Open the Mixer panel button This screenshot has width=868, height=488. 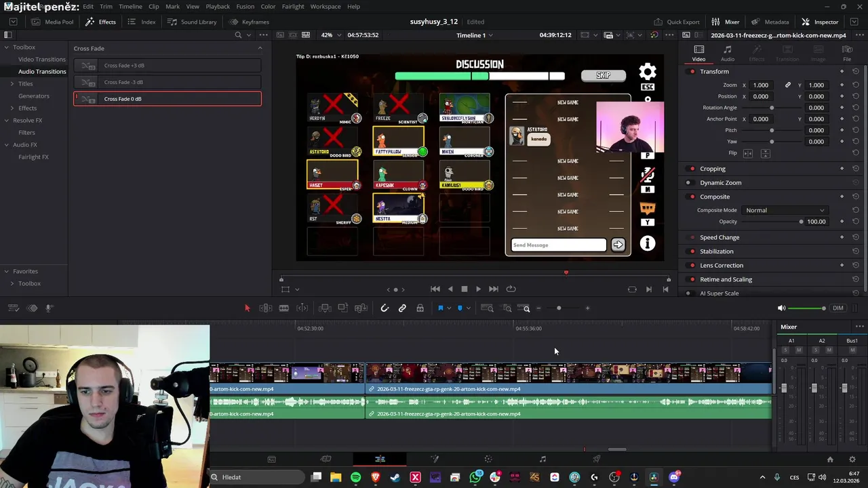726,22
